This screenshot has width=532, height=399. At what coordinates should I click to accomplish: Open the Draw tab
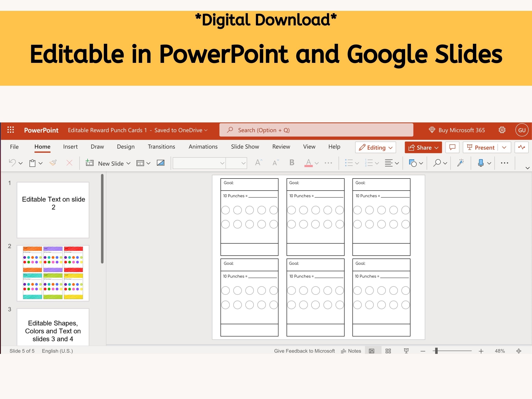[97, 146]
